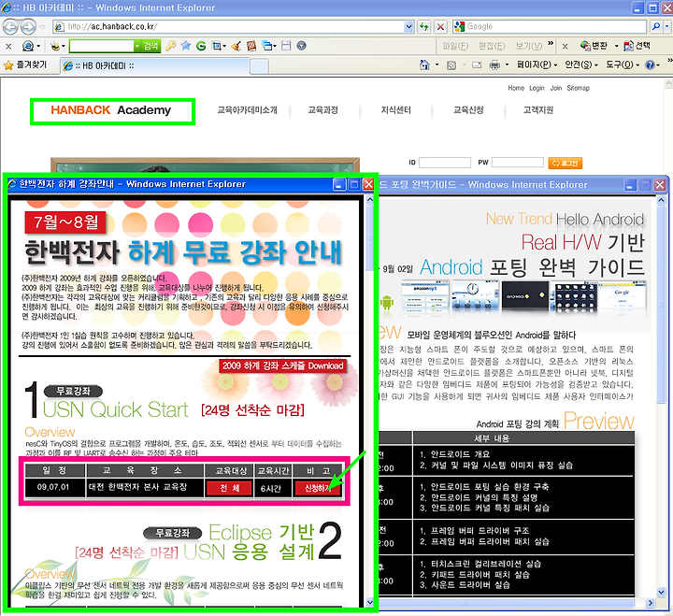Select the HB 아카데미 browser tab
The image size is (673, 616).
click(x=154, y=65)
